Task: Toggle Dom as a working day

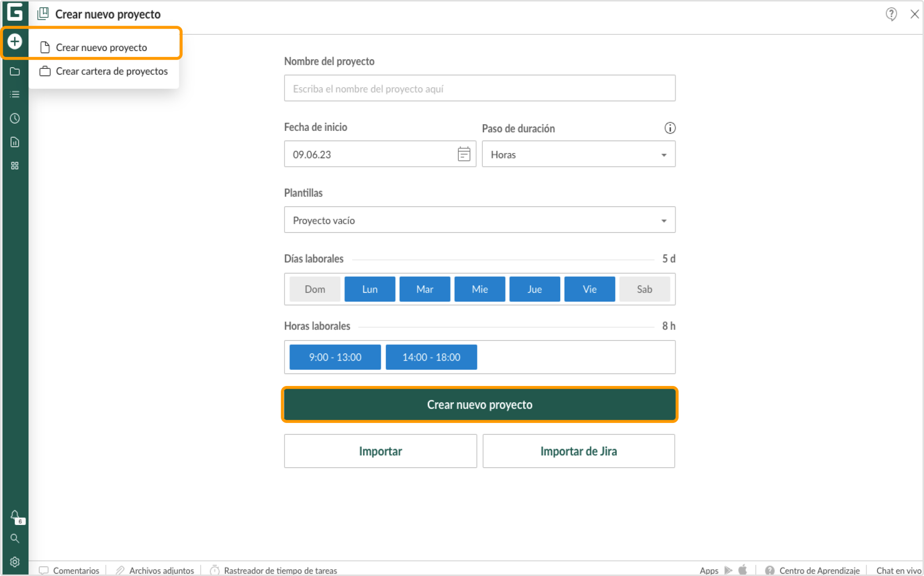Action: pos(315,289)
